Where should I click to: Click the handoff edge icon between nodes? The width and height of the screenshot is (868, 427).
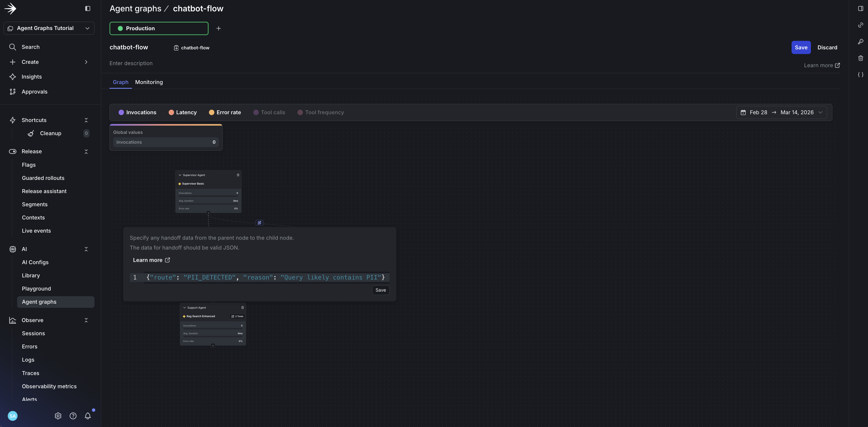tap(259, 223)
